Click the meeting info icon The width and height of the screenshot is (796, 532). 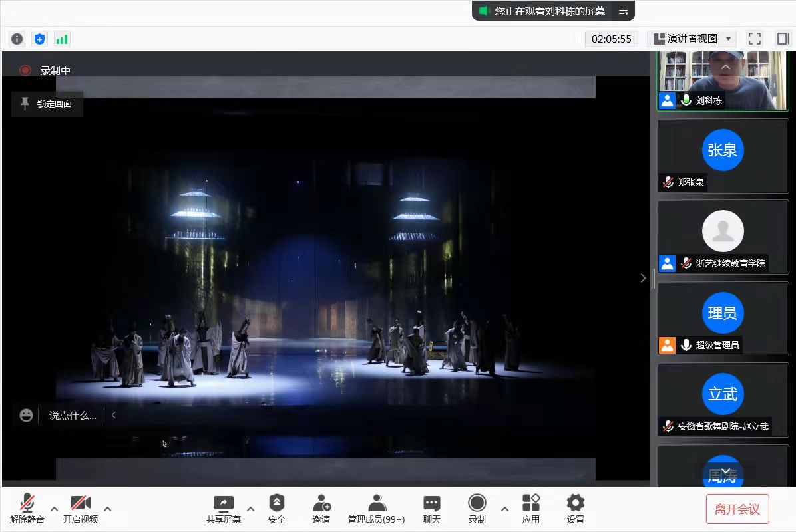(17, 39)
